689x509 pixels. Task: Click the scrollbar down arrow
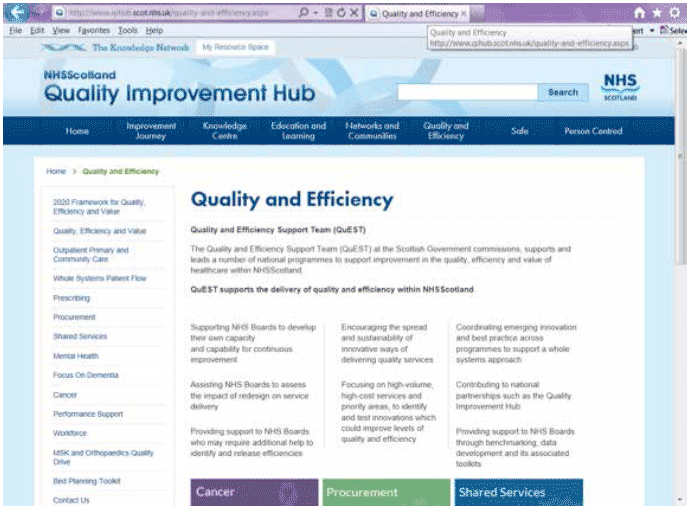click(x=681, y=500)
